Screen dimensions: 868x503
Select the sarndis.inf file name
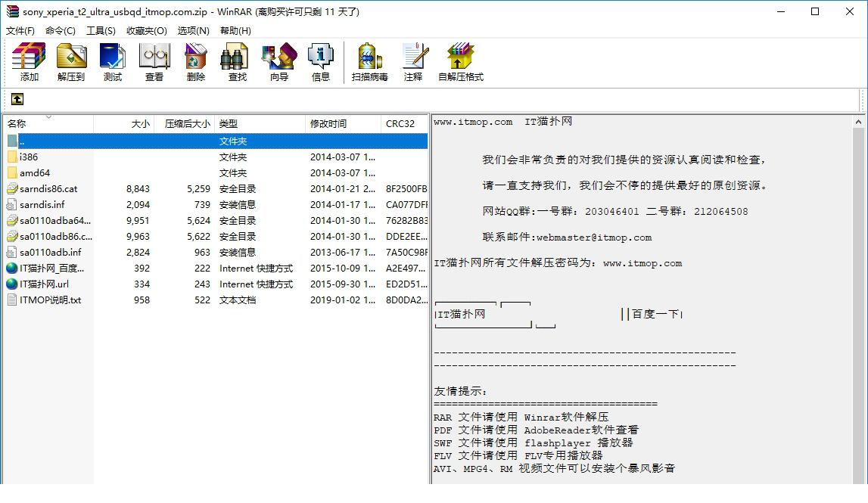(x=42, y=205)
